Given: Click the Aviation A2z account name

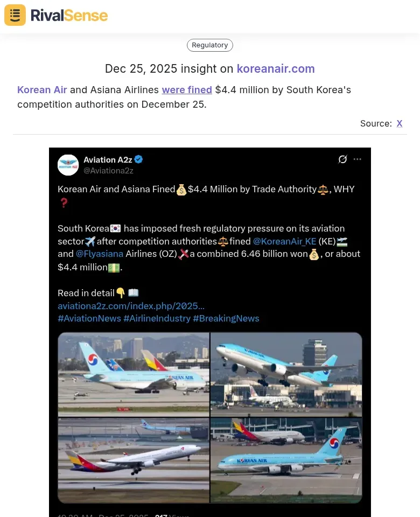Looking at the screenshot, I should 108,159.
